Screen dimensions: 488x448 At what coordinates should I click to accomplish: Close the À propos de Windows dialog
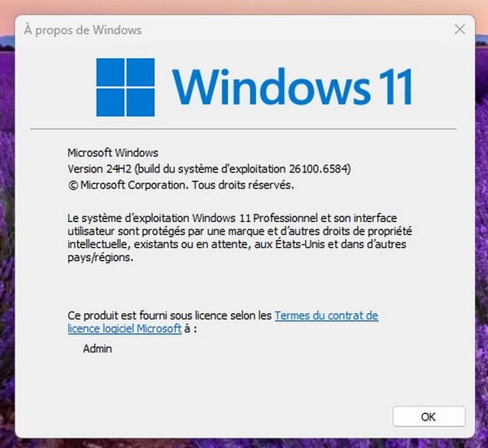(x=460, y=29)
